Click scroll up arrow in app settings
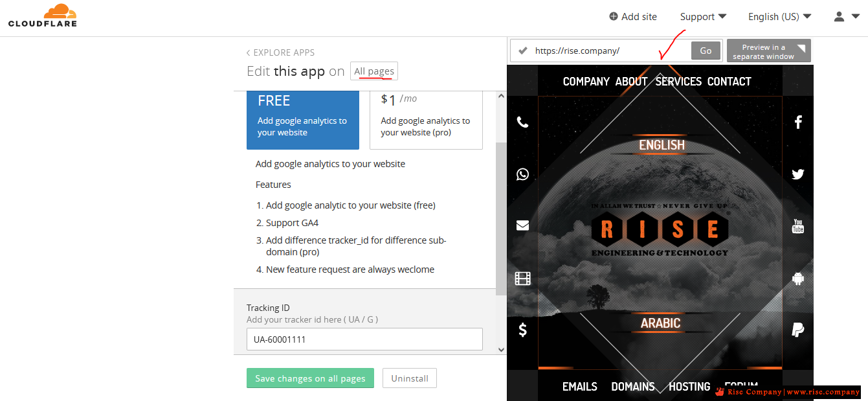868x401 pixels. click(x=500, y=96)
